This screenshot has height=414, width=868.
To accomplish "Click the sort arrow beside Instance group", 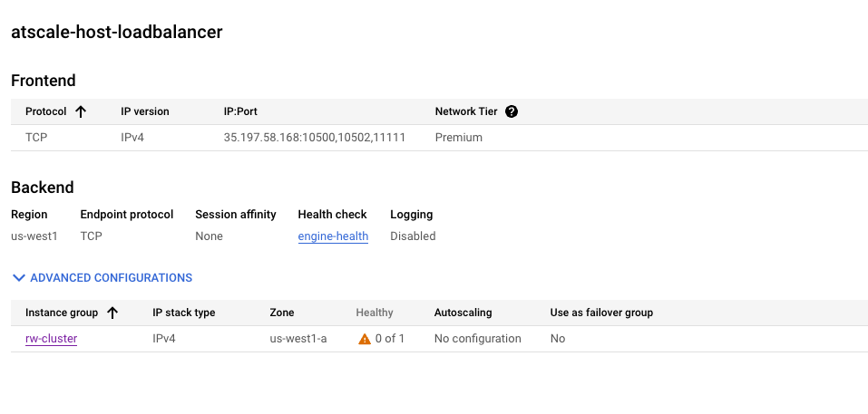I will coord(112,313).
